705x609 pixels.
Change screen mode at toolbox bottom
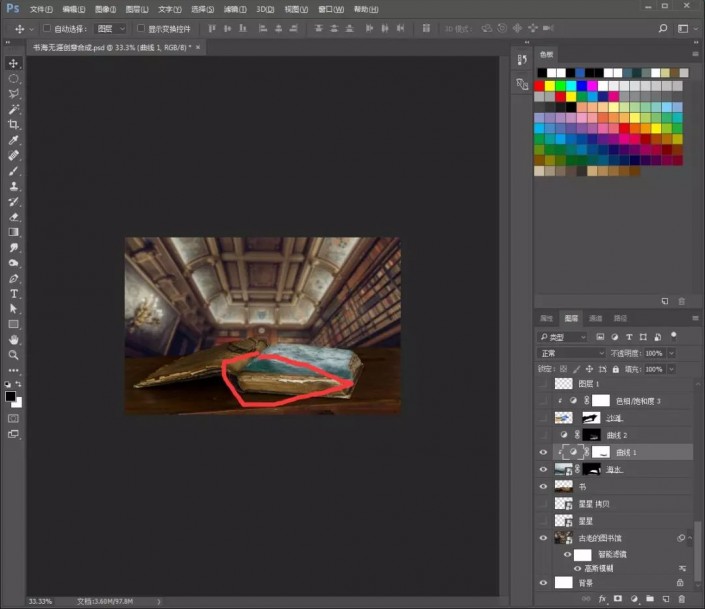point(13,434)
